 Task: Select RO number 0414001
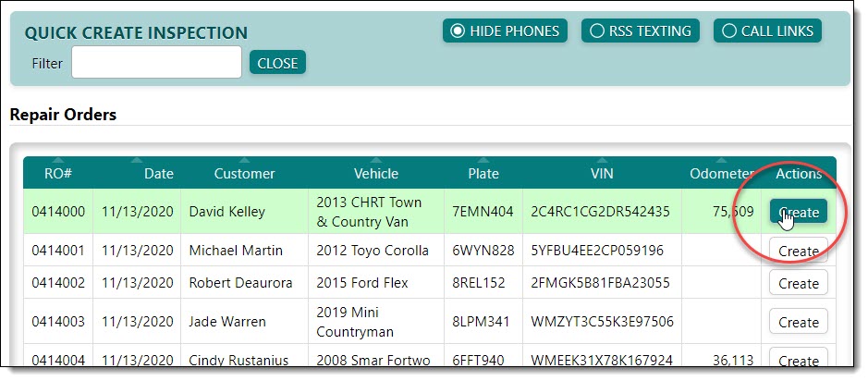[58, 251]
